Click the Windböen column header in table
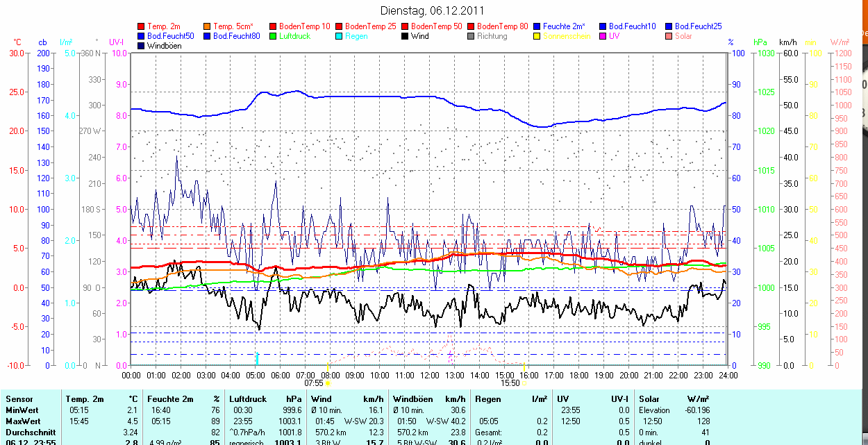The height and width of the screenshot is (445, 868). pyautogui.click(x=412, y=399)
